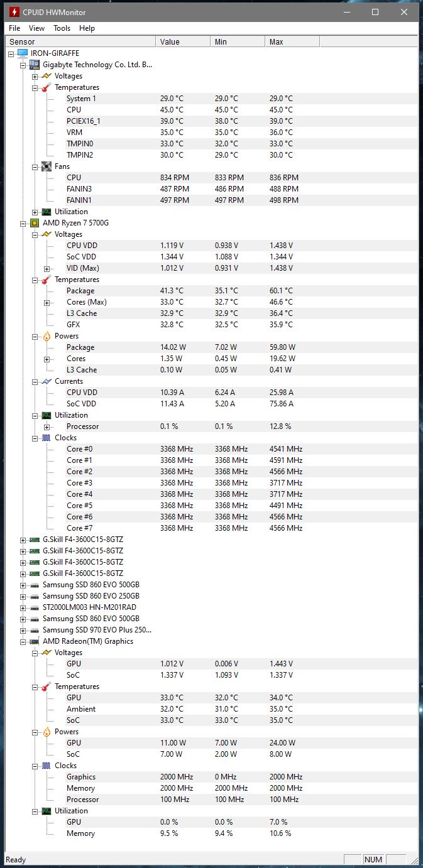Click the Max column header
This screenshot has height=868, width=423.
click(x=292, y=42)
